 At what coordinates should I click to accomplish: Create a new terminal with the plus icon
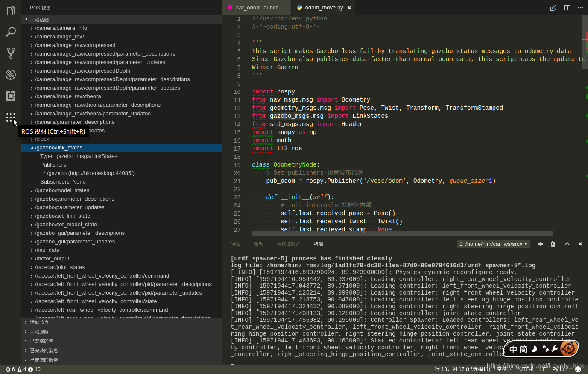pos(540,244)
